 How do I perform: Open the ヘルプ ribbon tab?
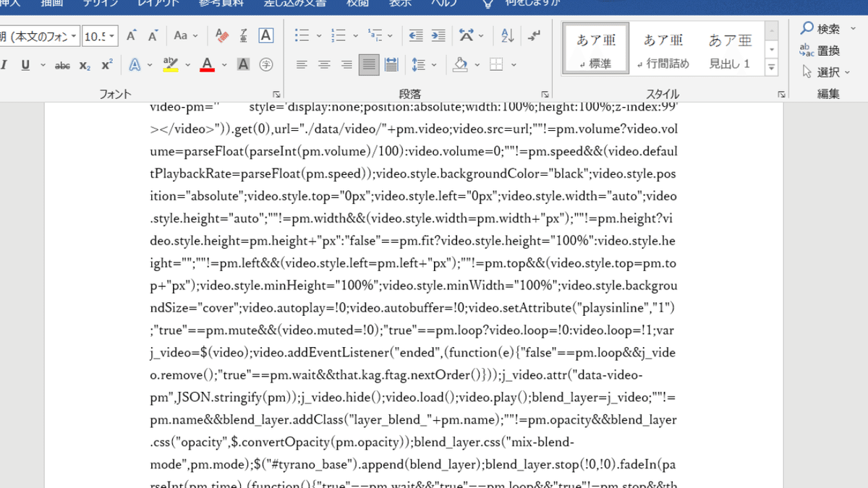tap(444, 4)
